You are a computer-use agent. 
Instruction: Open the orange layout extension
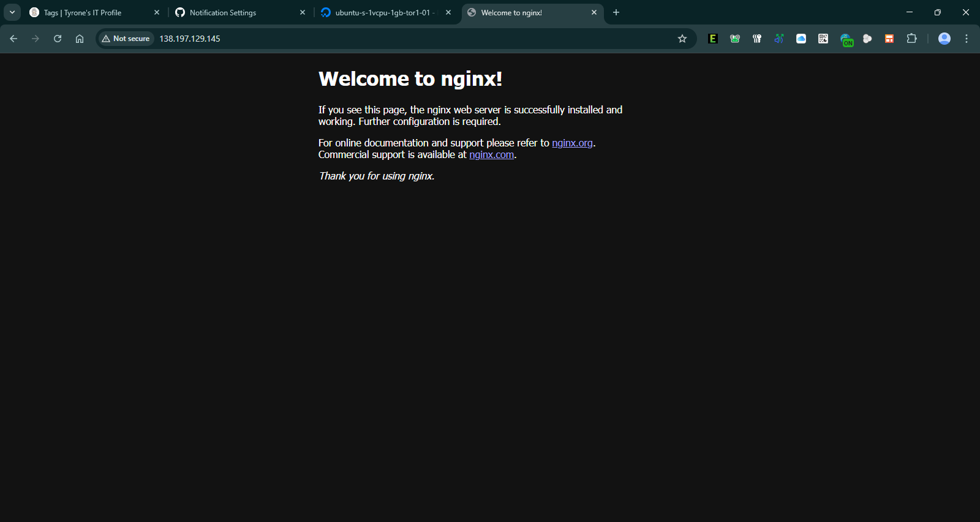(889, 39)
